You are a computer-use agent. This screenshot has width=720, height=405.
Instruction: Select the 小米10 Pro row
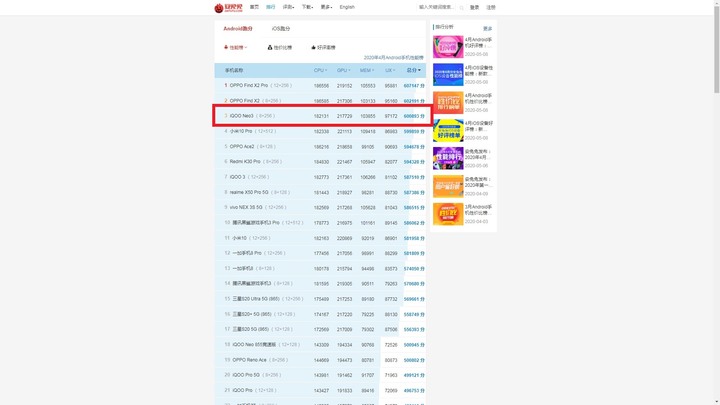pyautogui.click(x=320, y=131)
